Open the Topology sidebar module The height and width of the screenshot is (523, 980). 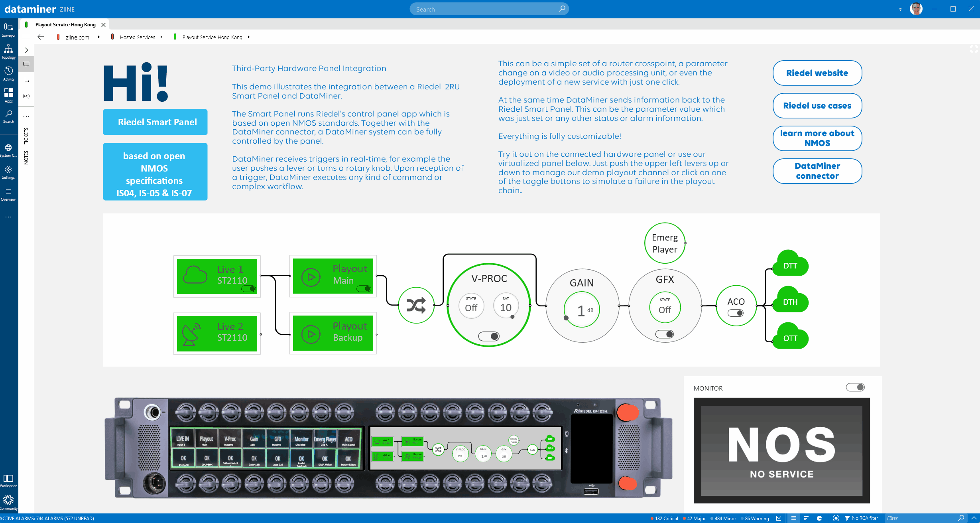coord(8,51)
